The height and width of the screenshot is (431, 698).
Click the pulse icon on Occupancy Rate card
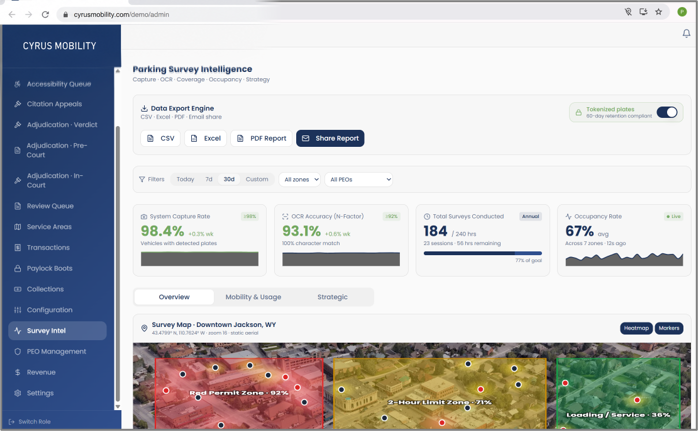(568, 216)
